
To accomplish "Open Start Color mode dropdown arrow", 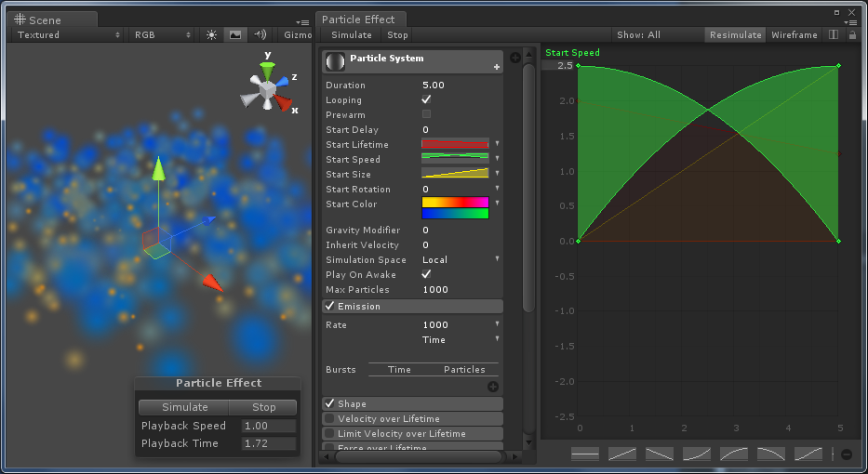I will [x=497, y=204].
